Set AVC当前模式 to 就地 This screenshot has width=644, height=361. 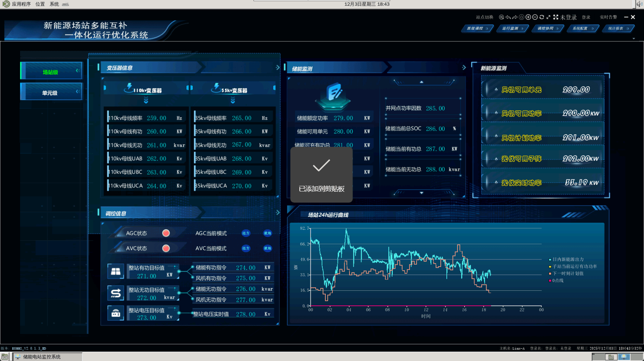[x=268, y=248]
